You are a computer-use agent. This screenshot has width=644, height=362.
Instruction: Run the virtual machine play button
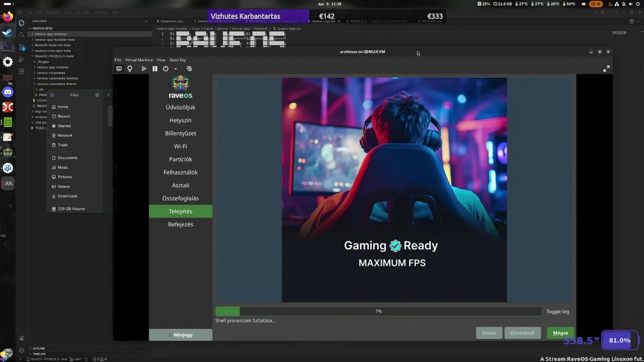coord(144,68)
